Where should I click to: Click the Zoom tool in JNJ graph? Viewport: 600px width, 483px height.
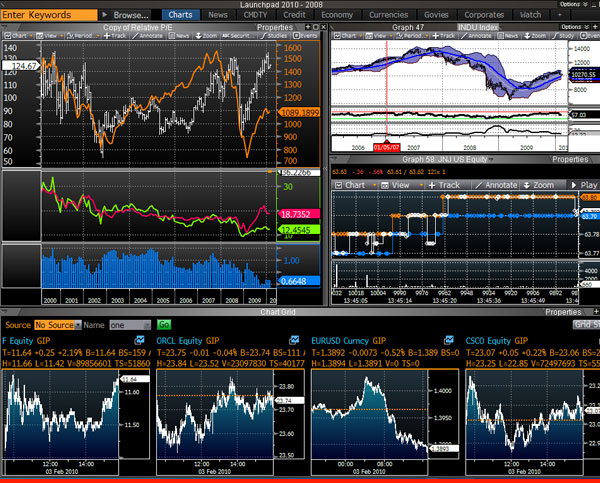(539, 185)
